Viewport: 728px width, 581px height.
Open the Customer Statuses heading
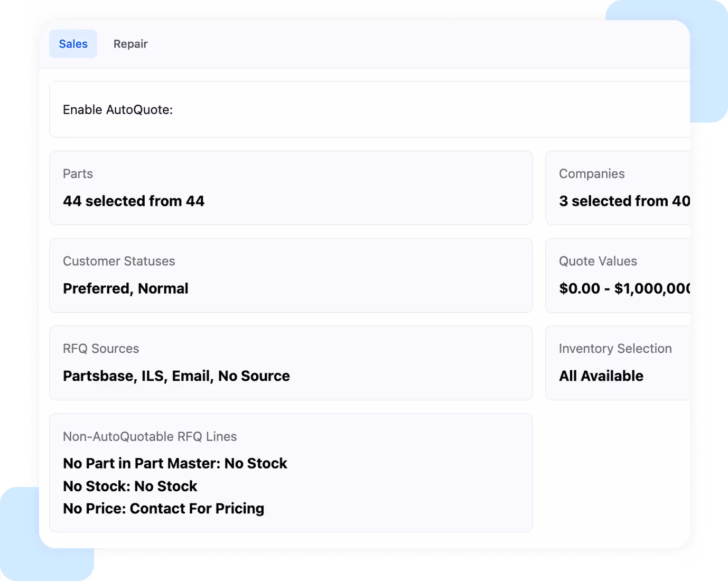tap(119, 261)
